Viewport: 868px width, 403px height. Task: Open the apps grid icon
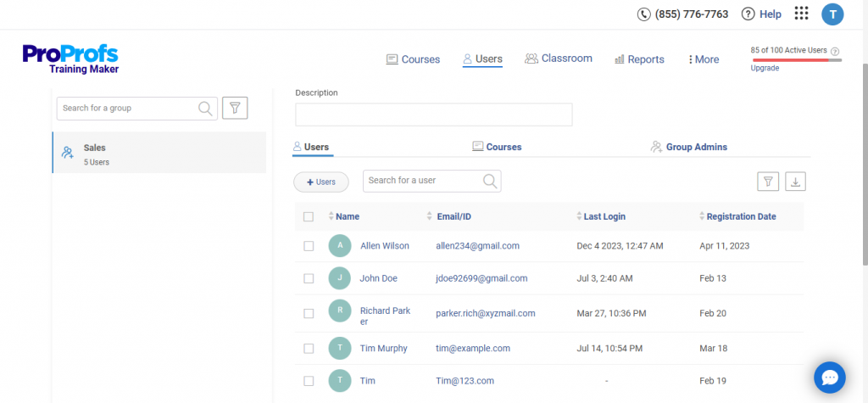pos(801,14)
